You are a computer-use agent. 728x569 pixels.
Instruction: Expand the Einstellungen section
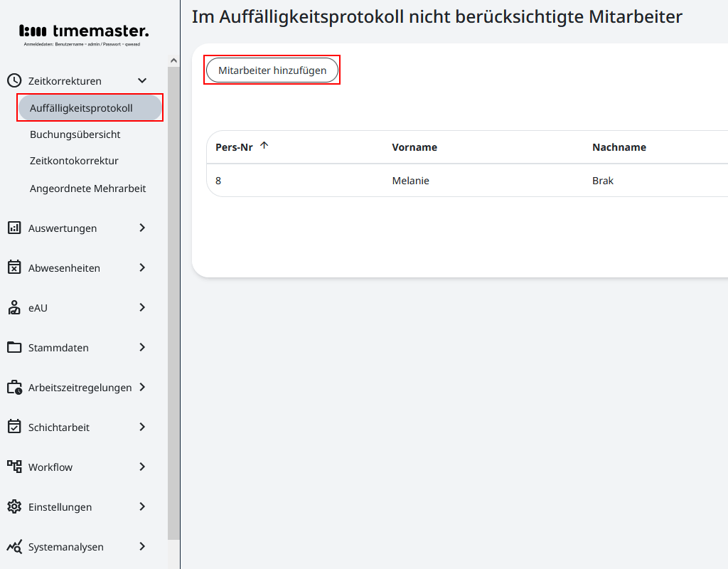point(141,506)
